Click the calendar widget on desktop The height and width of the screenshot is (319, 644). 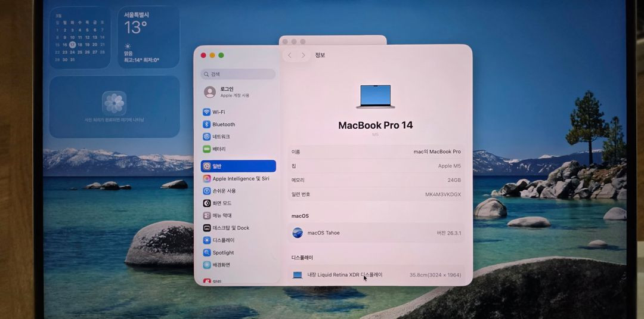click(80, 38)
